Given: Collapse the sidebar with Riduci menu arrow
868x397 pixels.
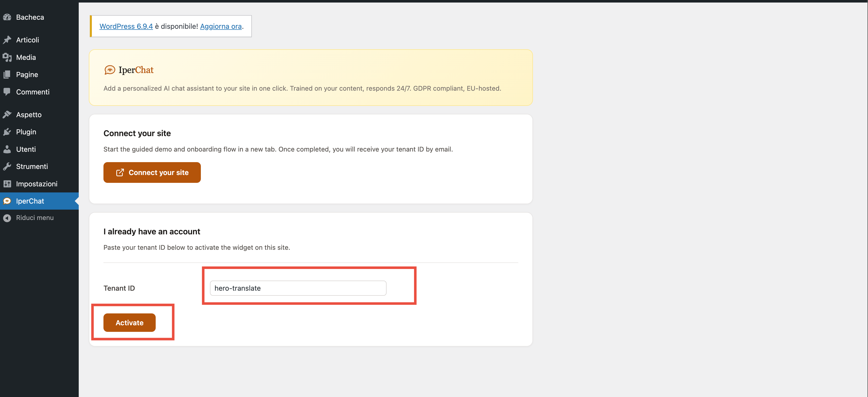Looking at the screenshot, I should pos(7,217).
